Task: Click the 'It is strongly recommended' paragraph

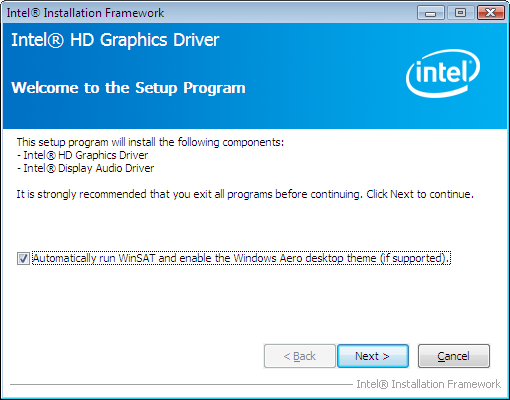Action: point(245,194)
